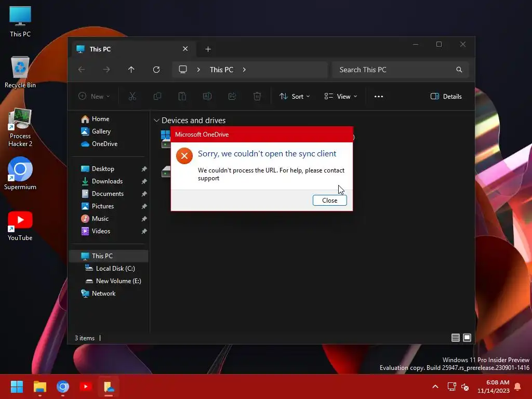The width and height of the screenshot is (532, 399).
Task: Switch to large thumbnails view in status bar
Action: 467,338
